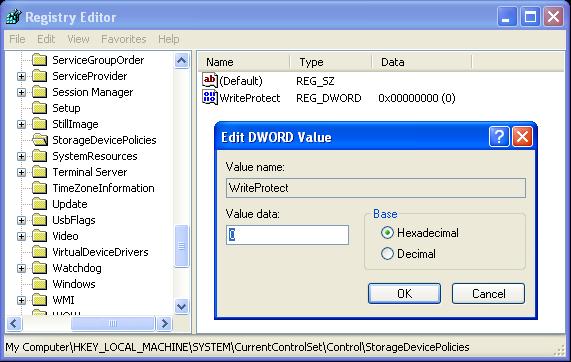Open the Edit menu
This screenshot has height=362, width=571.
[46, 39]
